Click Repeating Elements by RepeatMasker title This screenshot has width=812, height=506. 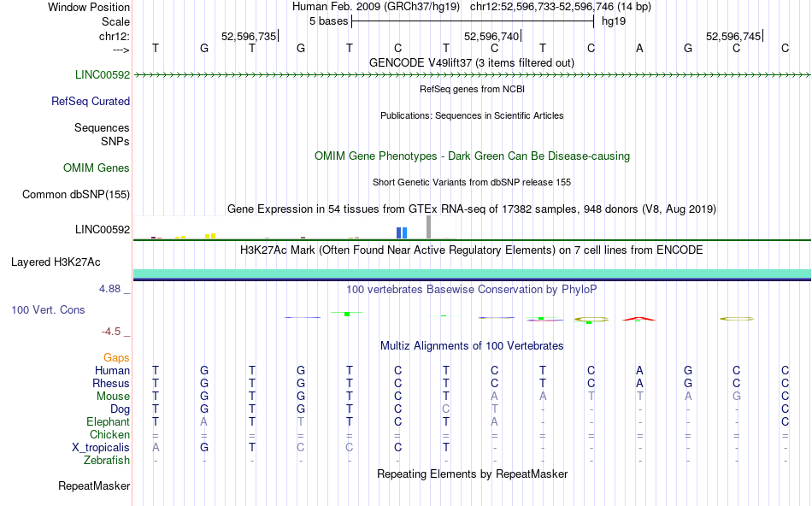coord(473,474)
